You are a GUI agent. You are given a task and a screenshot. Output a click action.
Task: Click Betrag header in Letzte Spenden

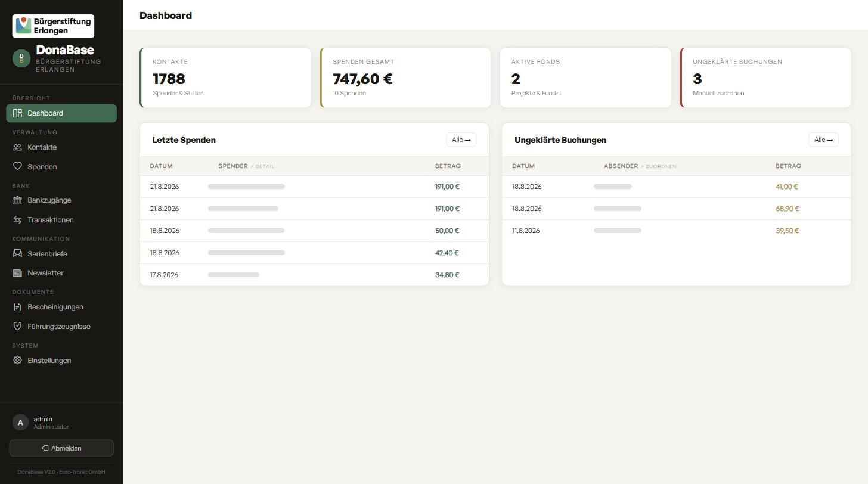[448, 166]
